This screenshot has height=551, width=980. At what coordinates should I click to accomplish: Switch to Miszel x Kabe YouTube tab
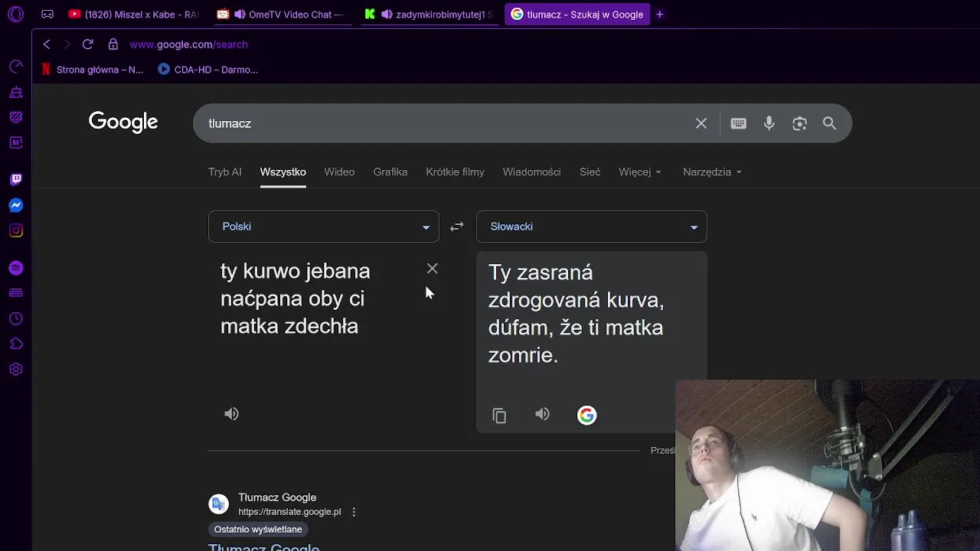tap(135, 14)
